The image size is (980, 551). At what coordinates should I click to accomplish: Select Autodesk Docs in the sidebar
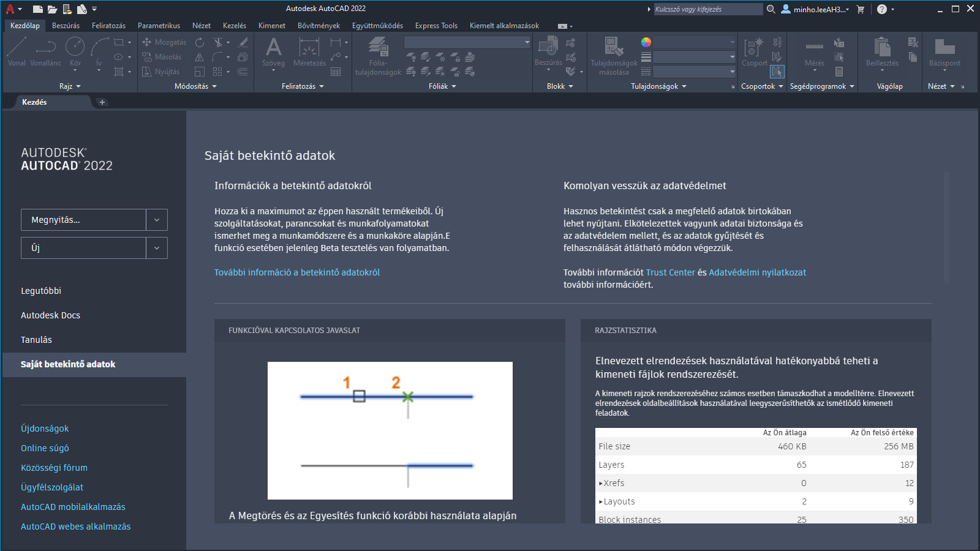[x=50, y=315]
